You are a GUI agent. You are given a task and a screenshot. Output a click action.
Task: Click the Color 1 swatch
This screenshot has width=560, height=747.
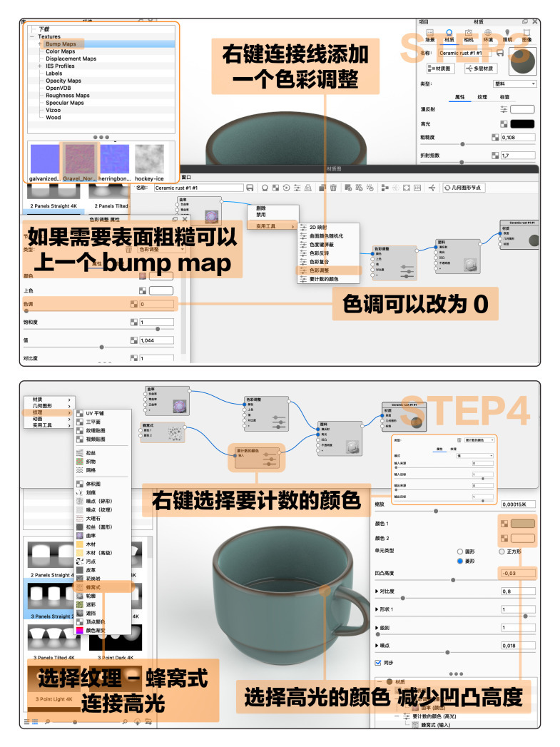coord(522,523)
